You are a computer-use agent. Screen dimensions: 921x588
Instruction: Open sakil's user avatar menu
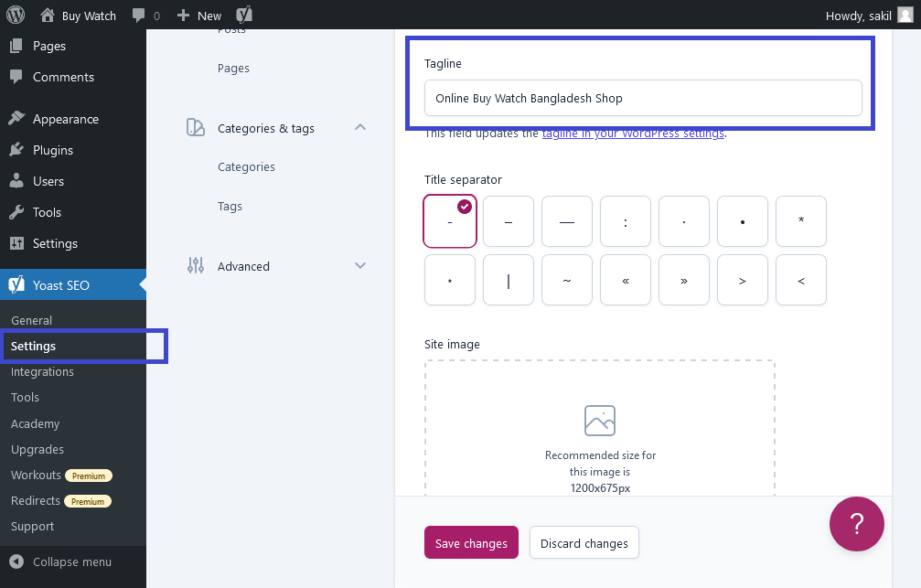coord(905,16)
